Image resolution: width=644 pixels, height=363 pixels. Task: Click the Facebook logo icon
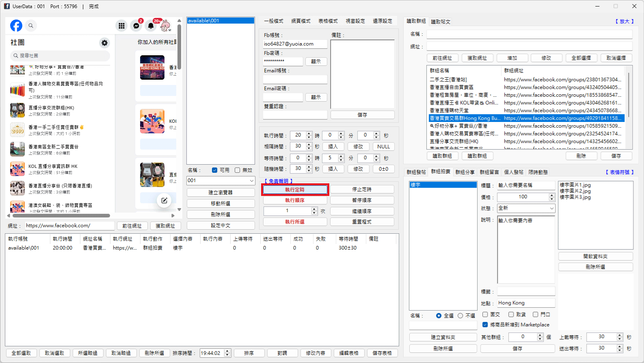[16, 26]
